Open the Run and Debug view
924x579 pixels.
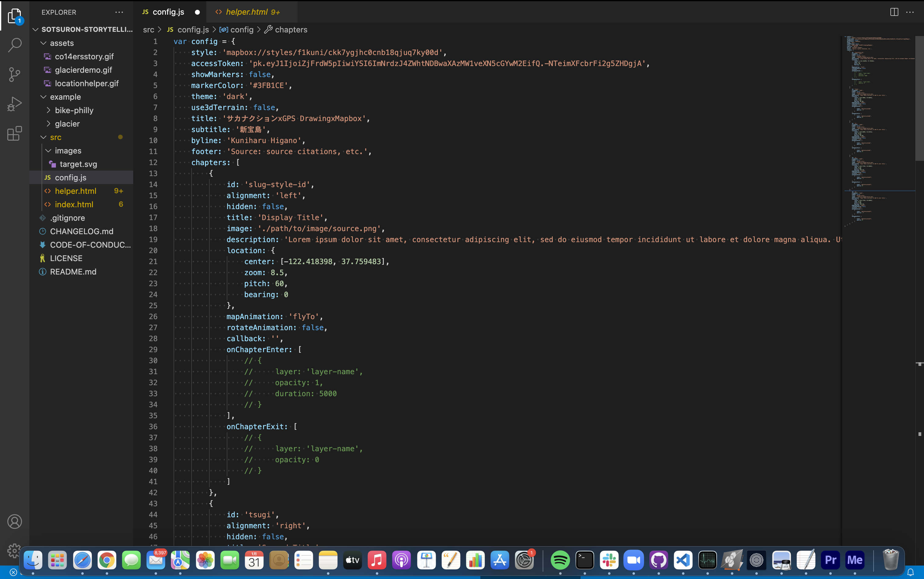pos(15,104)
